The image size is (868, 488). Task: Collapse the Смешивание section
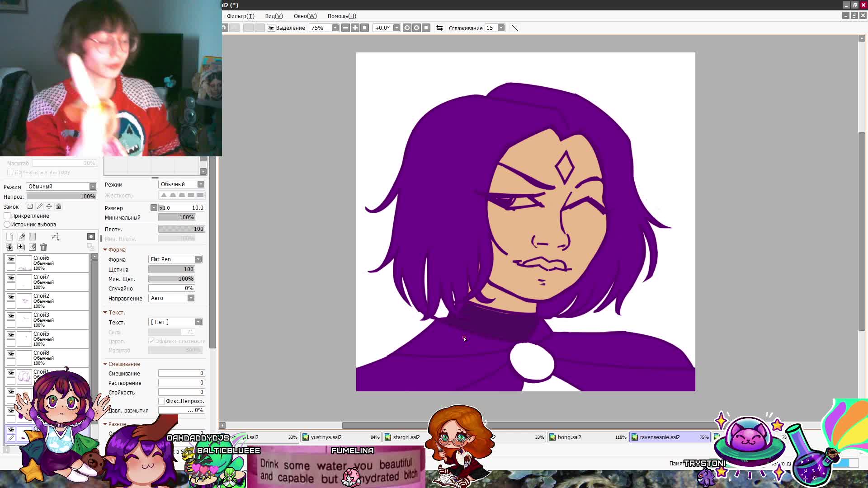(x=105, y=364)
